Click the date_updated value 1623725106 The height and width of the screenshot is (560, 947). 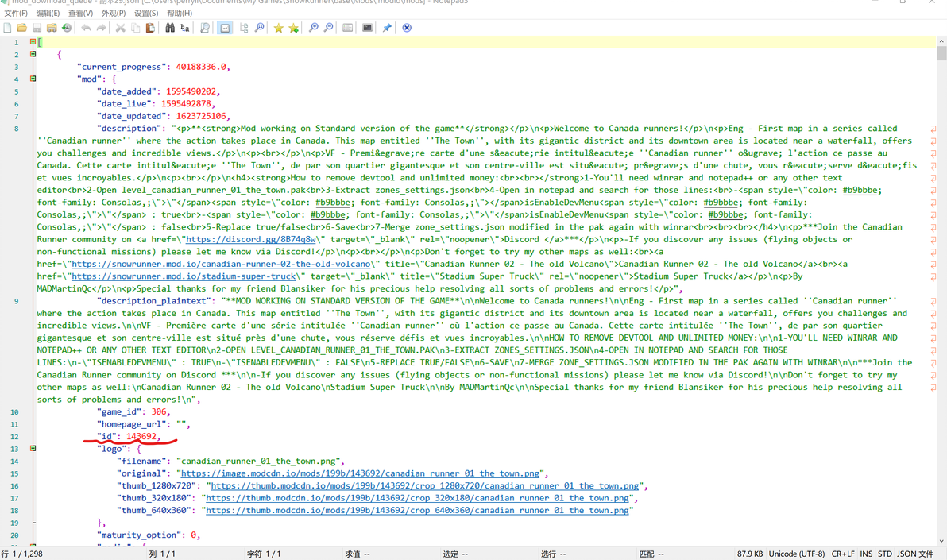pyautogui.click(x=201, y=116)
